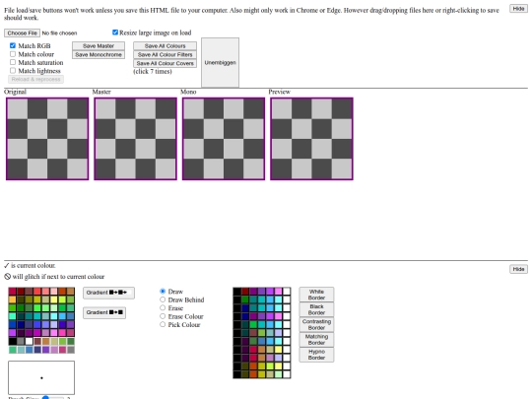Click the "is current colour" legend text
This screenshot has height=399, width=532.
coord(33,265)
